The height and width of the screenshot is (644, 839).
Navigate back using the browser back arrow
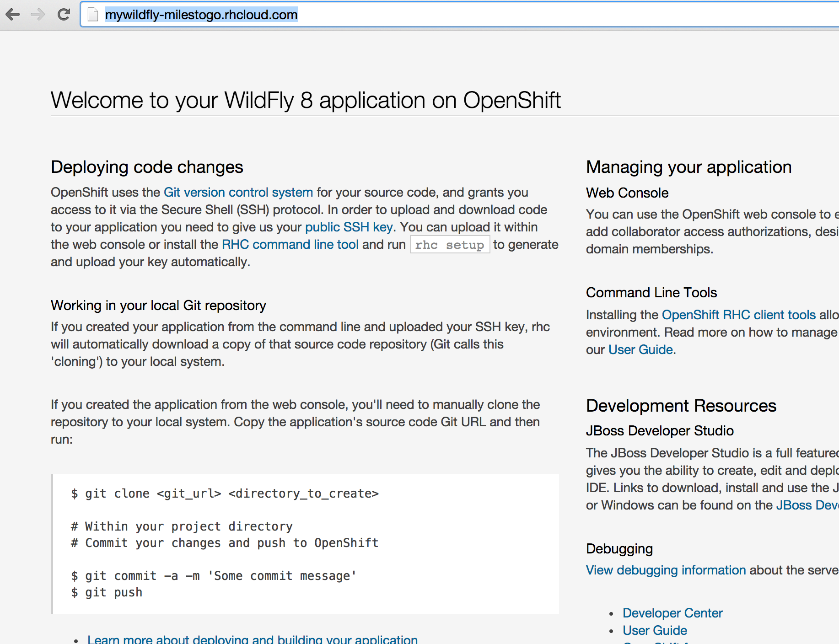point(13,15)
